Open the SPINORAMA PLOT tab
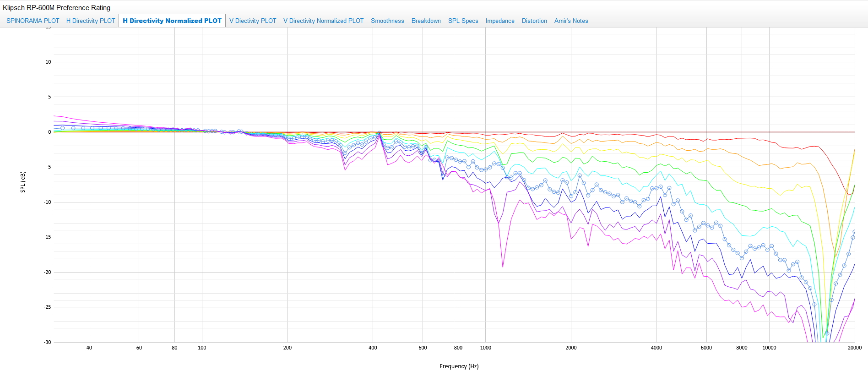 click(x=33, y=21)
